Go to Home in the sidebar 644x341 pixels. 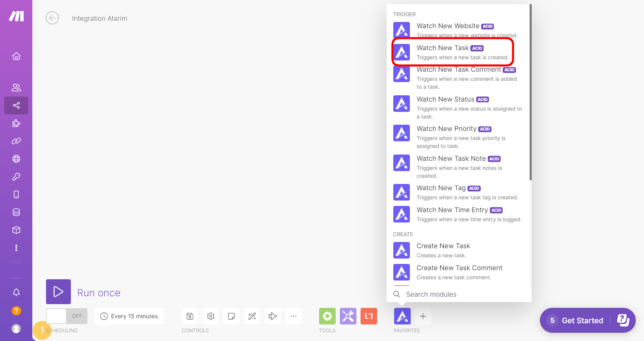click(x=16, y=56)
